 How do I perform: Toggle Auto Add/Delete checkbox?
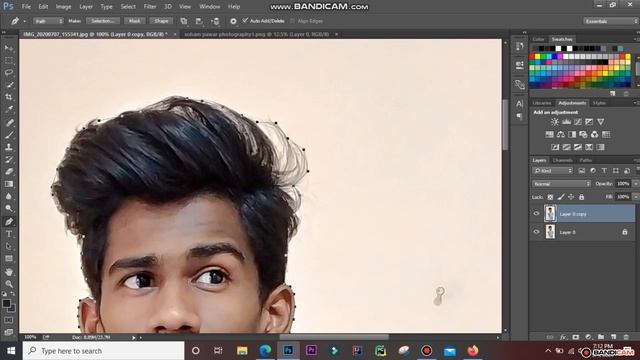[x=245, y=20]
